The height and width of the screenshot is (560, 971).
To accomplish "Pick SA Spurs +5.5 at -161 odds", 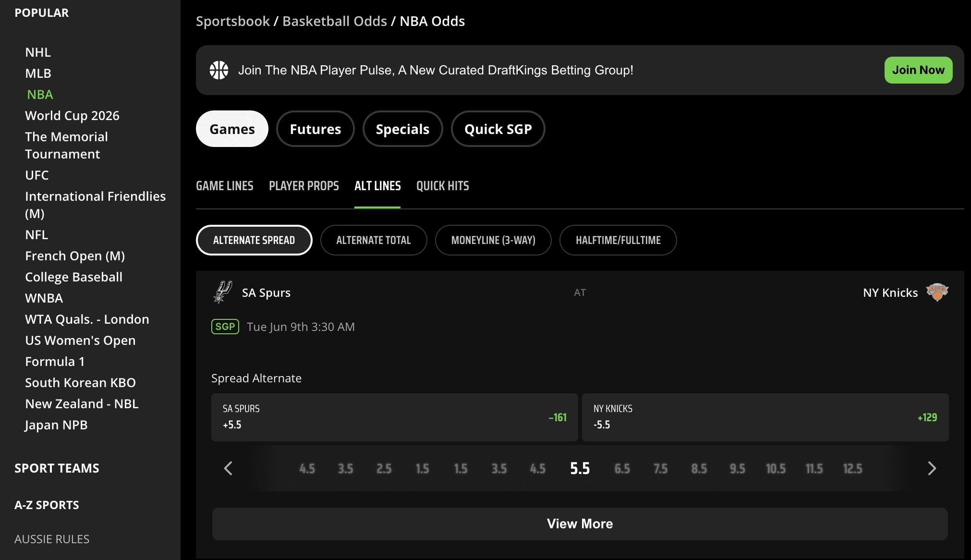I will 395,417.
